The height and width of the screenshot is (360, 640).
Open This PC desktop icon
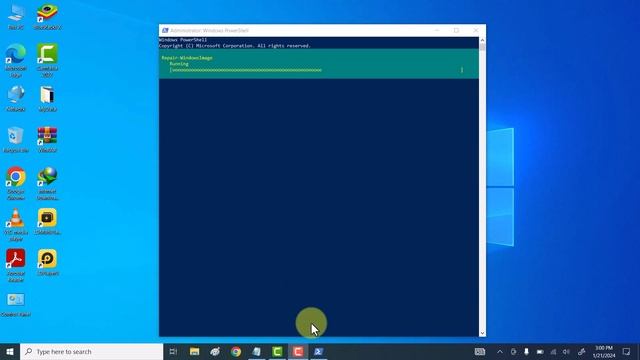[16, 17]
